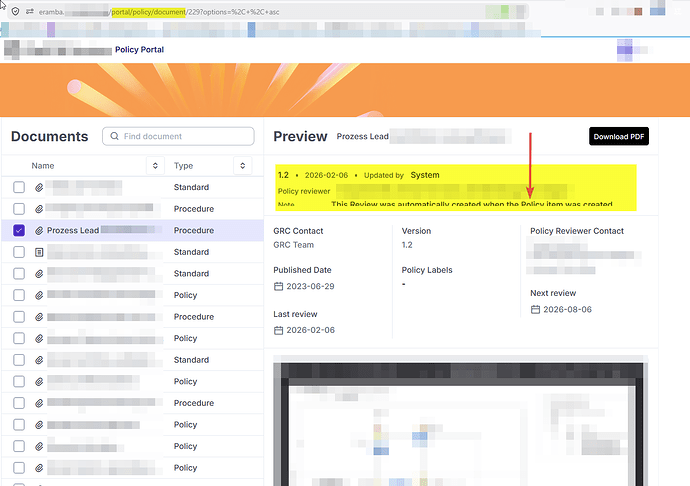Image resolution: width=690 pixels, height=486 pixels.
Task: Sort documents using the Name column arrows
Action: pos(155,165)
